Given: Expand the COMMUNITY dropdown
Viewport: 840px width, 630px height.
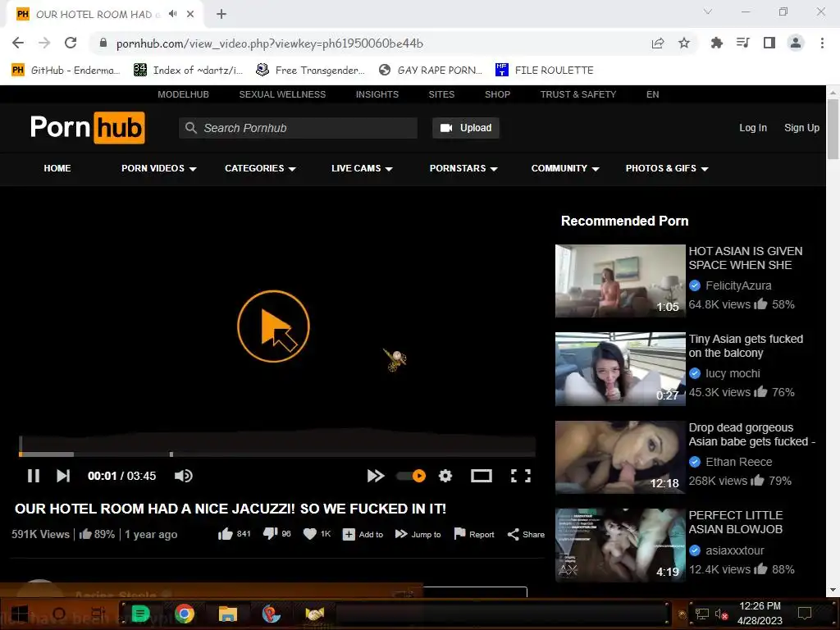Looking at the screenshot, I should click(x=565, y=168).
